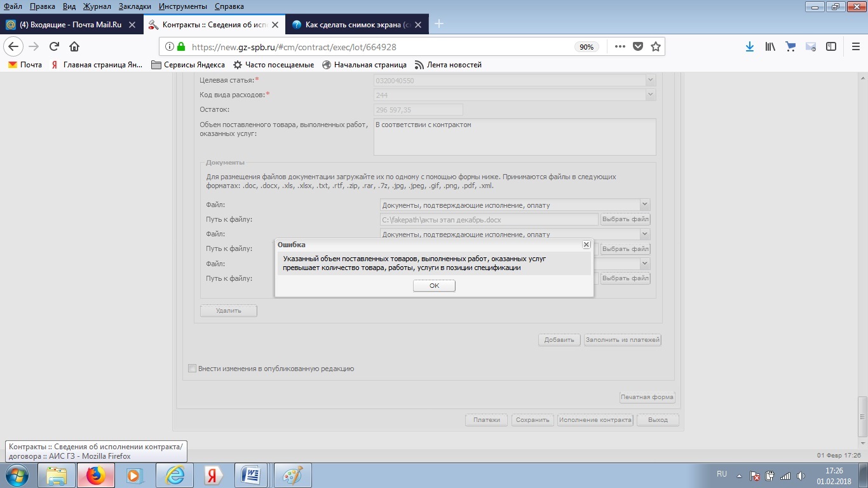Open the Лента новостей bookmark
Viewport: 868px width, 488px height.
coord(448,65)
